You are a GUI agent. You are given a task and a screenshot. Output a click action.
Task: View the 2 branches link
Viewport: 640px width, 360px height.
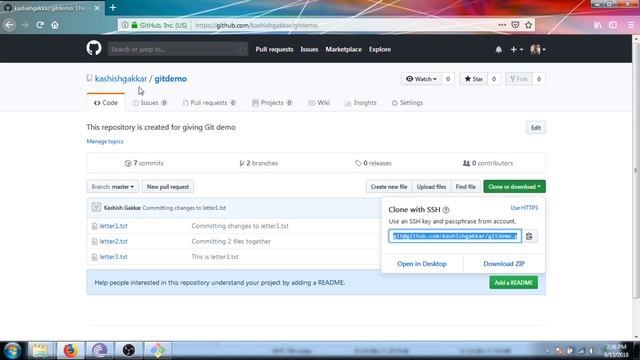(258, 163)
